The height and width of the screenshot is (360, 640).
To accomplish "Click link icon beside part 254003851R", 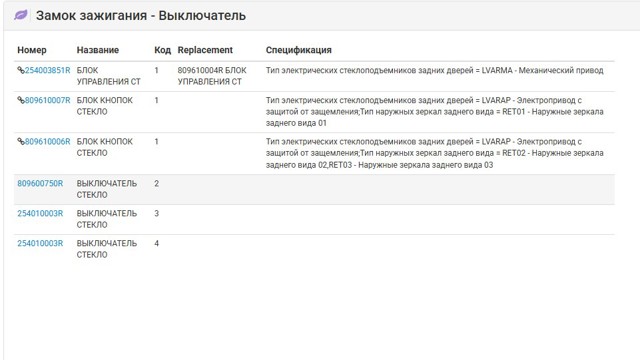I will (21, 70).
